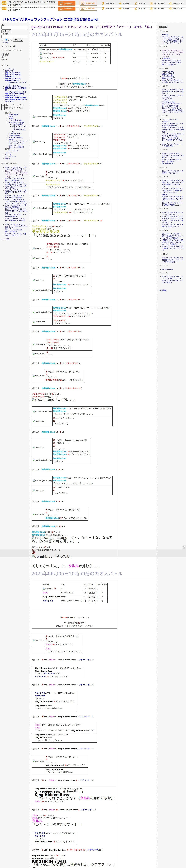Open the wiki title heading link
186x868 pixels.
click(x=50, y=20)
